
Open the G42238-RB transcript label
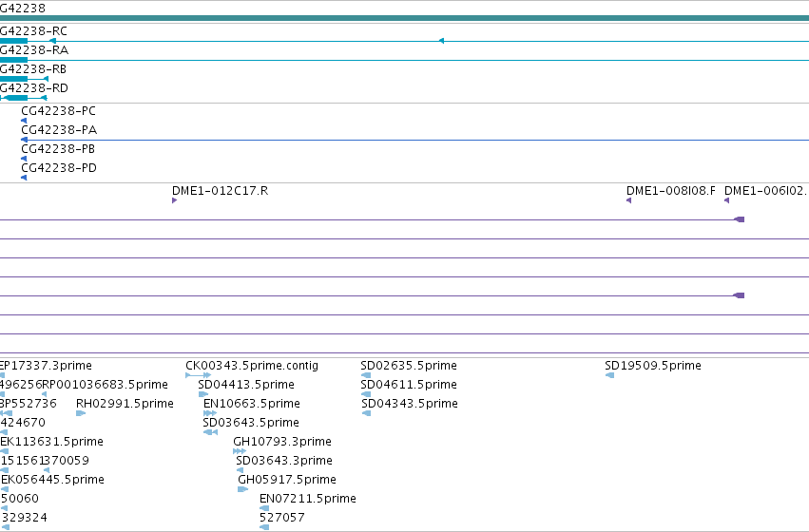pos(33,69)
